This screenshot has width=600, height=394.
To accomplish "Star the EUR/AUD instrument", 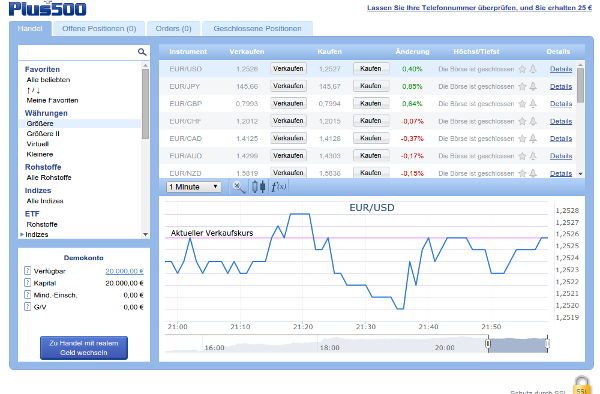I will point(522,156).
